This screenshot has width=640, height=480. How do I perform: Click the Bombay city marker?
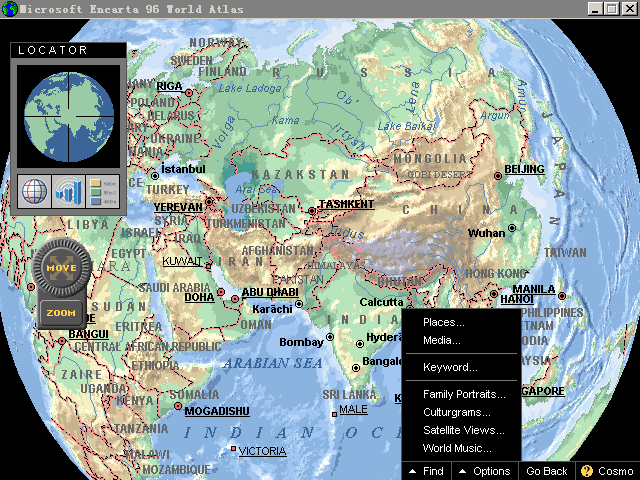tap(330, 337)
